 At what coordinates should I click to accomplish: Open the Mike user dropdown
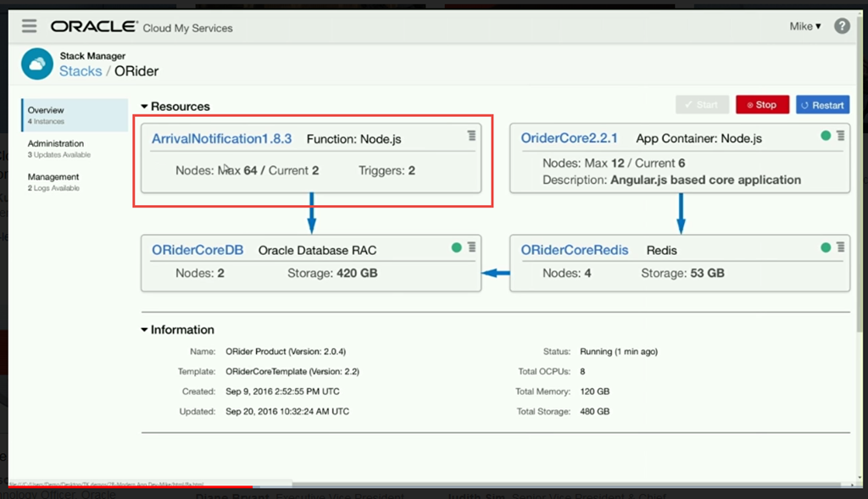click(805, 26)
